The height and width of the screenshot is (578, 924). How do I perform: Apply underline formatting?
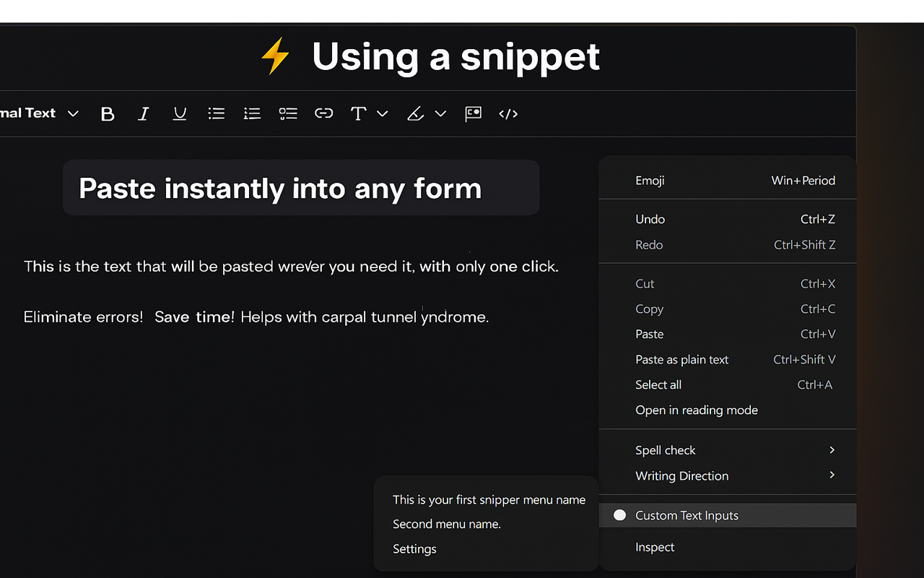coord(180,114)
